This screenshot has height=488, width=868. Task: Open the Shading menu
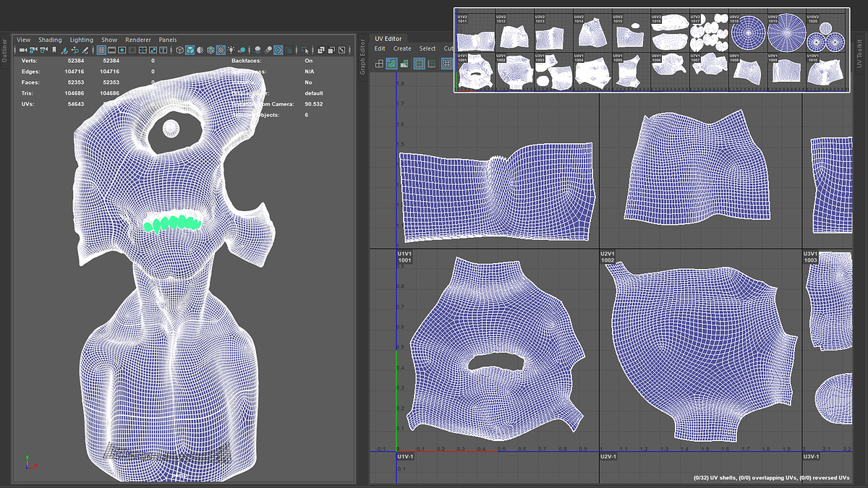click(50, 40)
